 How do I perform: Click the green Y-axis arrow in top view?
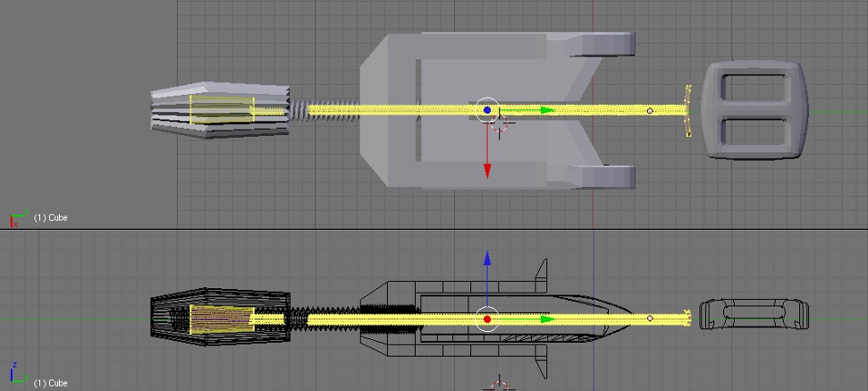tap(547, 110)
